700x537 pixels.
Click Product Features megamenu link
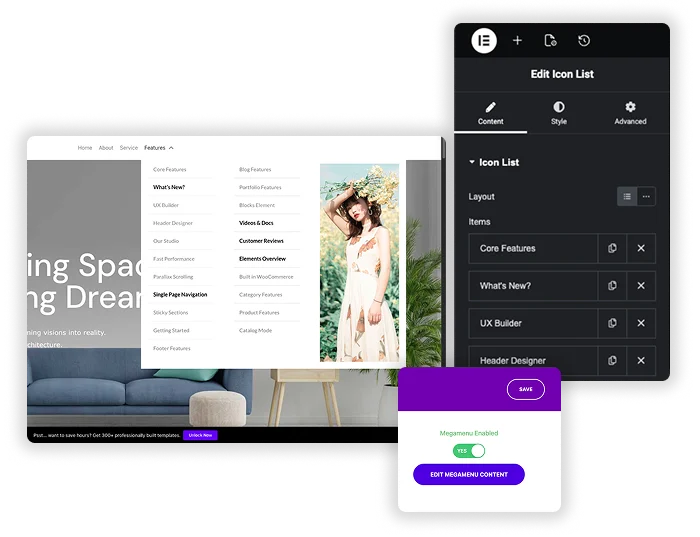pyautogui.click(x=259, y=312)
